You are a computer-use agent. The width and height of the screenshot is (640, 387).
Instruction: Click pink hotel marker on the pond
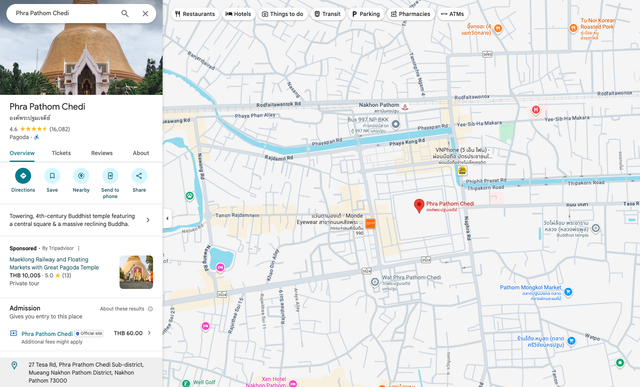[220, 268]
